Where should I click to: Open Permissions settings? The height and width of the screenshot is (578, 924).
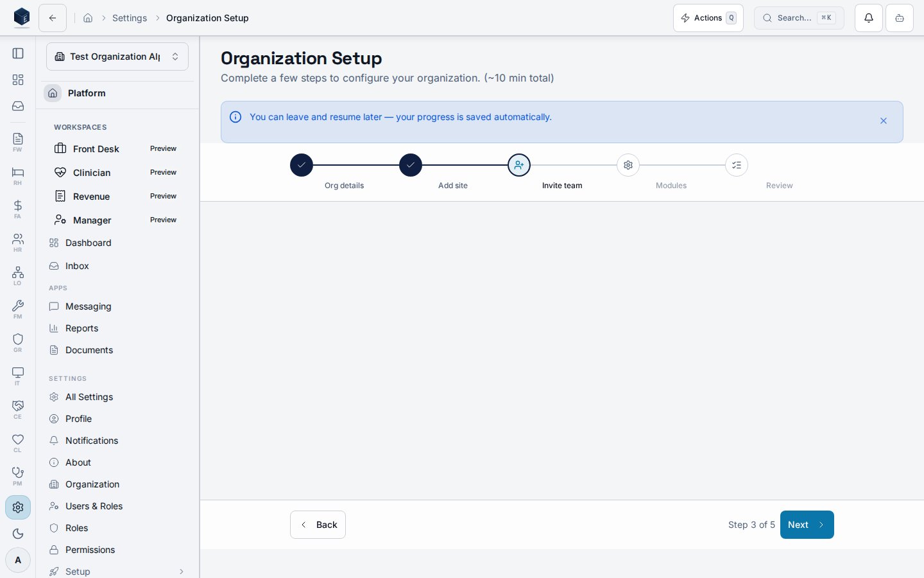click(x=117, y=550)
